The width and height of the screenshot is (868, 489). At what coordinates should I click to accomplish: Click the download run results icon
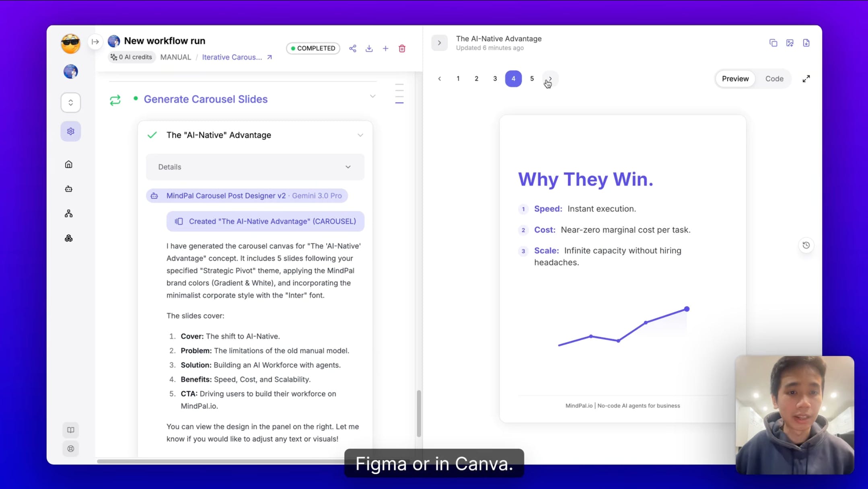pyautogui.click(x=369, y=49)
